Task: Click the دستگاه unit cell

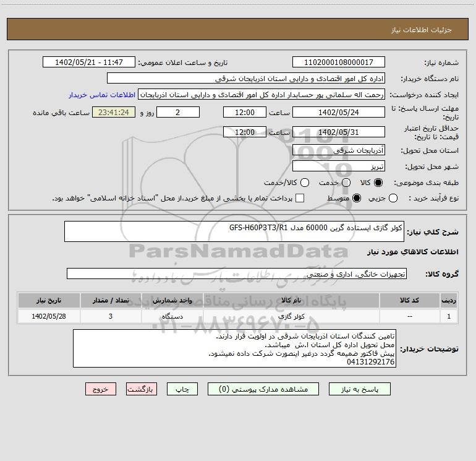Action: click(x=172, y=316)
